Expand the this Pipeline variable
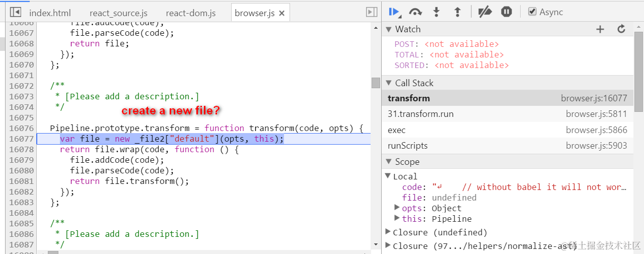 tap(397, 218)
